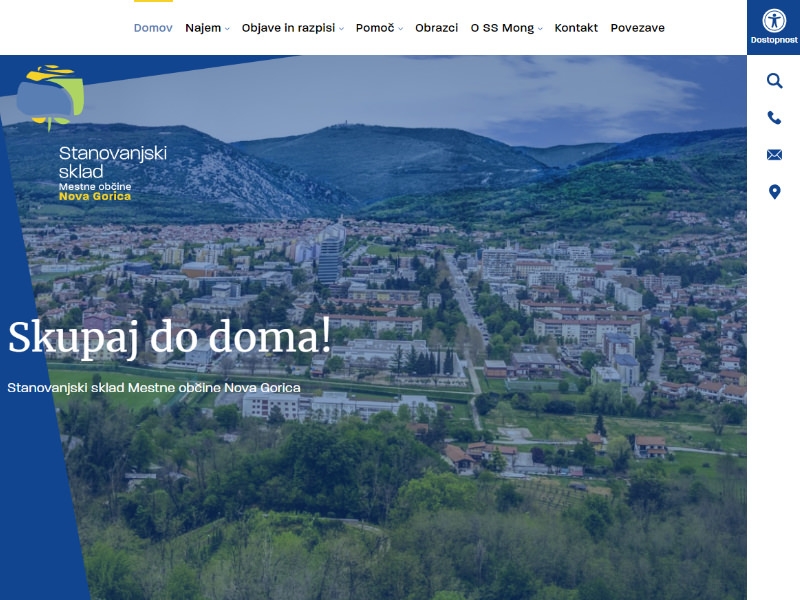Click the Stanovanjski sklad logo emblem
Screen dimensions: 800x600
[52, 97]
